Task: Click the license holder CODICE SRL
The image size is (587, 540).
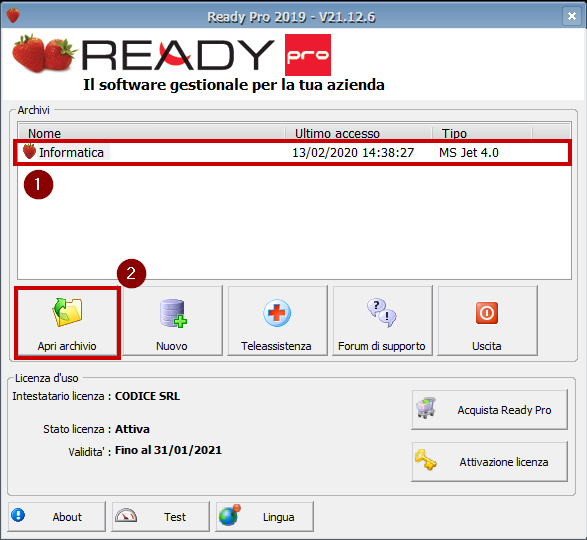Action: coord(147,396)
